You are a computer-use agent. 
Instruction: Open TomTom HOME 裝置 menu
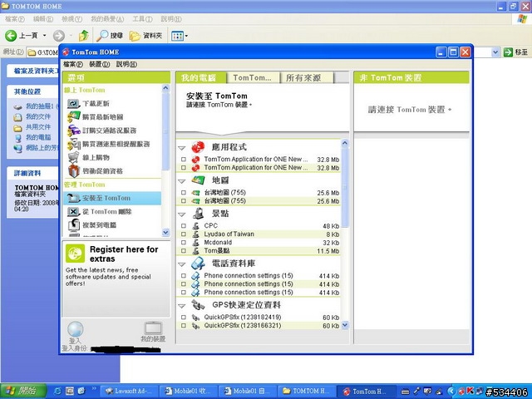100,64
